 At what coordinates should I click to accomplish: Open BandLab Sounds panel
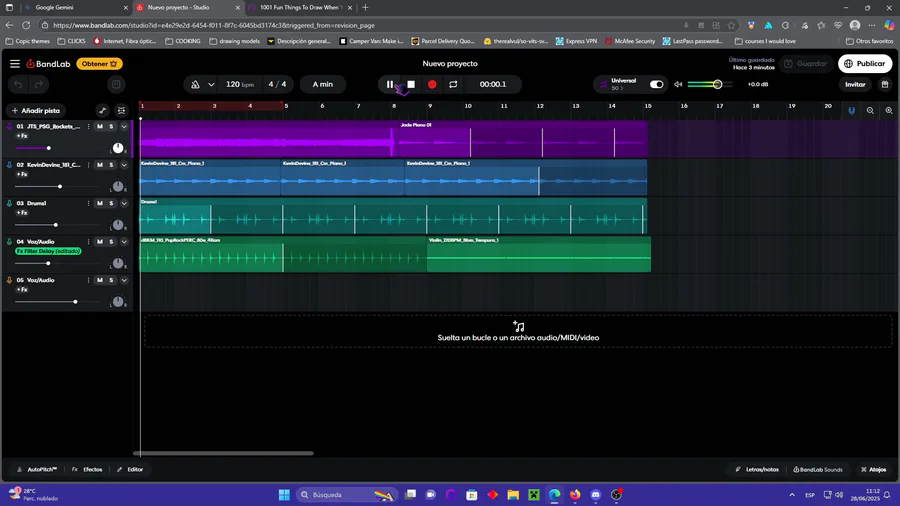click(818, 469)
